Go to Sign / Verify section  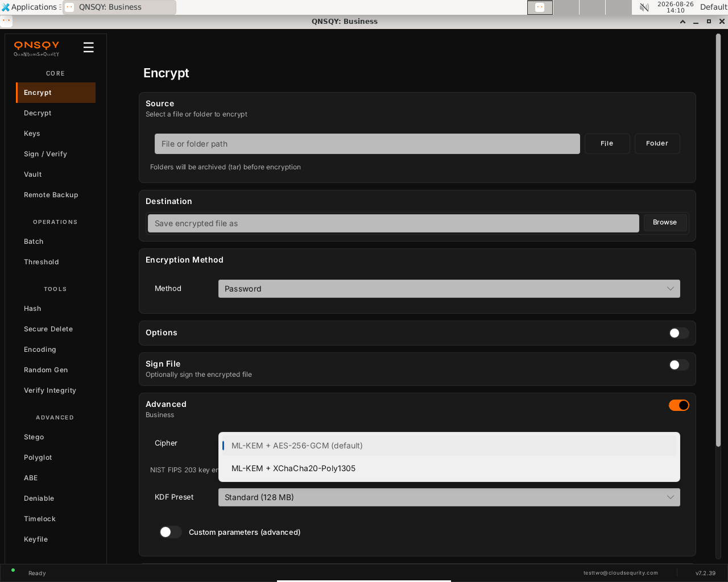[56, 154]
